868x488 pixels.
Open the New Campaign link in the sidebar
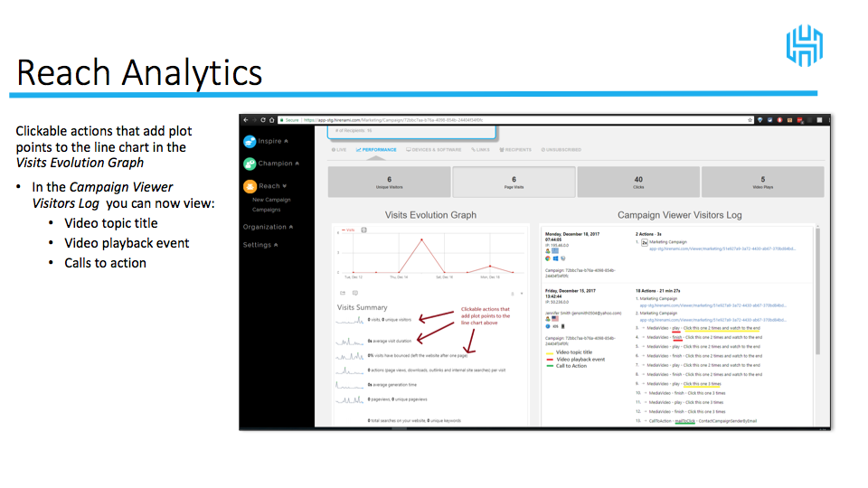tap(271, 200)
